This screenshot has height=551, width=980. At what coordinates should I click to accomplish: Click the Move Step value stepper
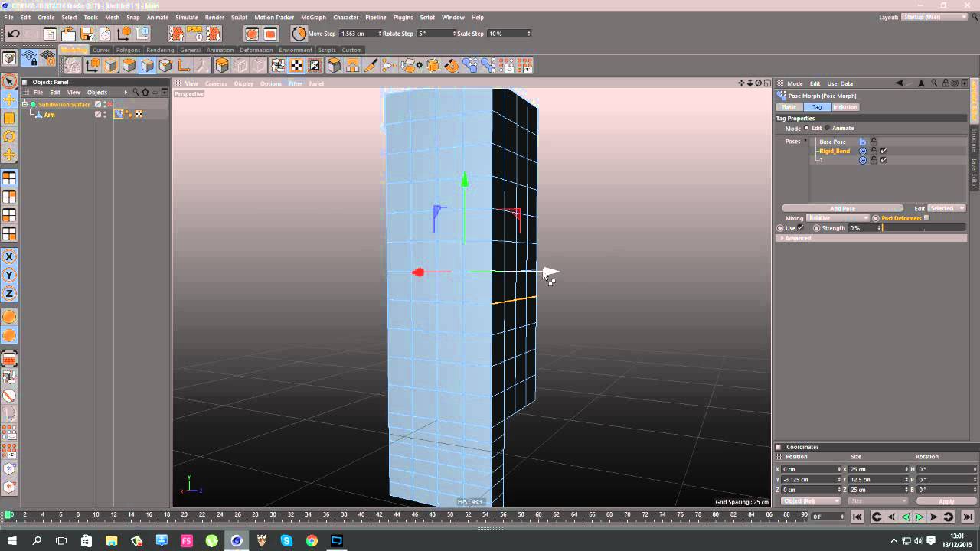pos(379,34)
